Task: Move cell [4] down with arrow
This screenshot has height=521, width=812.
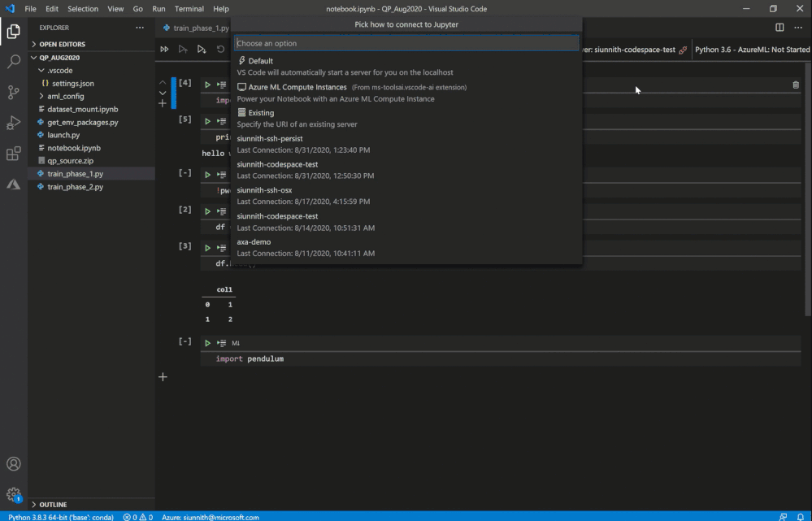Action: coord(163,93)
